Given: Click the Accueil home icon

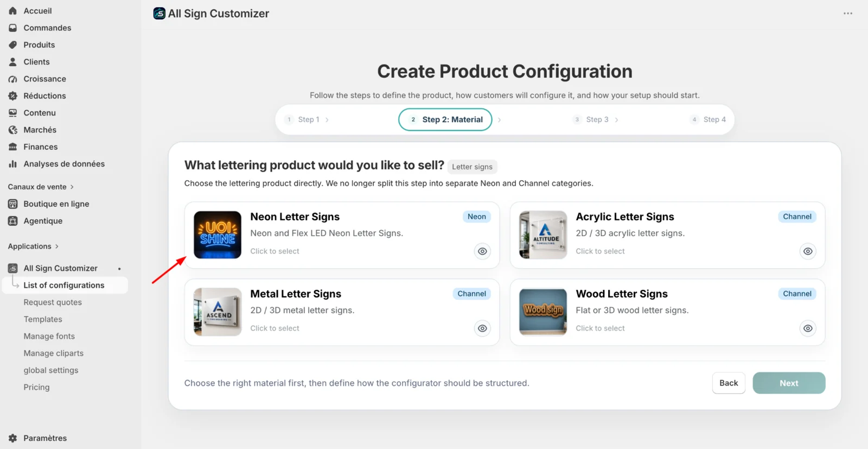Looking at the screenshot, I should click(13, 11).
